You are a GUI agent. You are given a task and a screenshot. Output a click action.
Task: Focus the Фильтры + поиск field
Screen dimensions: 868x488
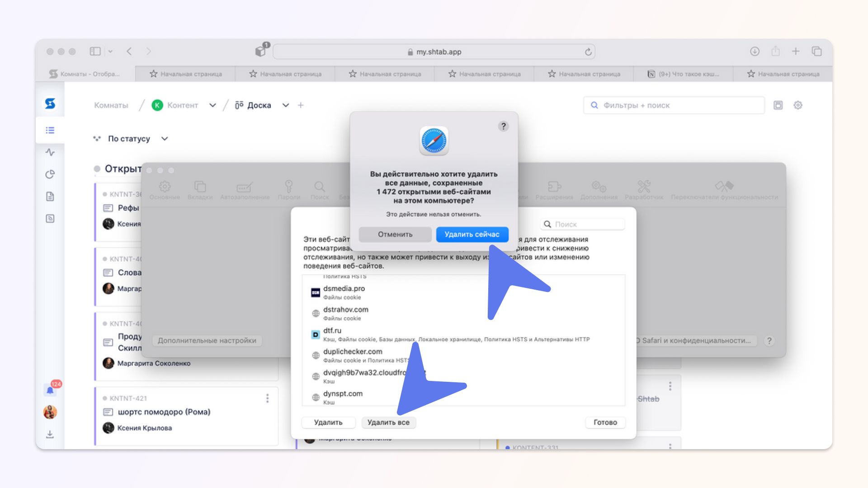coord(674,105)
